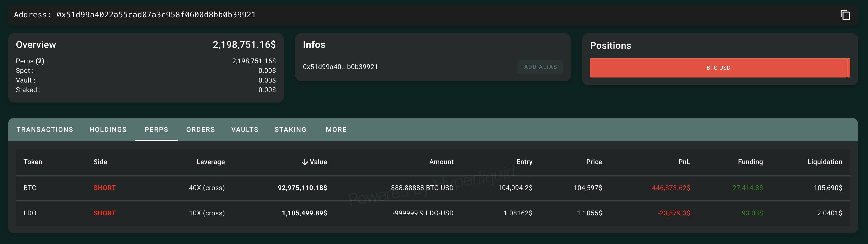Sort by the Leverage column header

210,162
